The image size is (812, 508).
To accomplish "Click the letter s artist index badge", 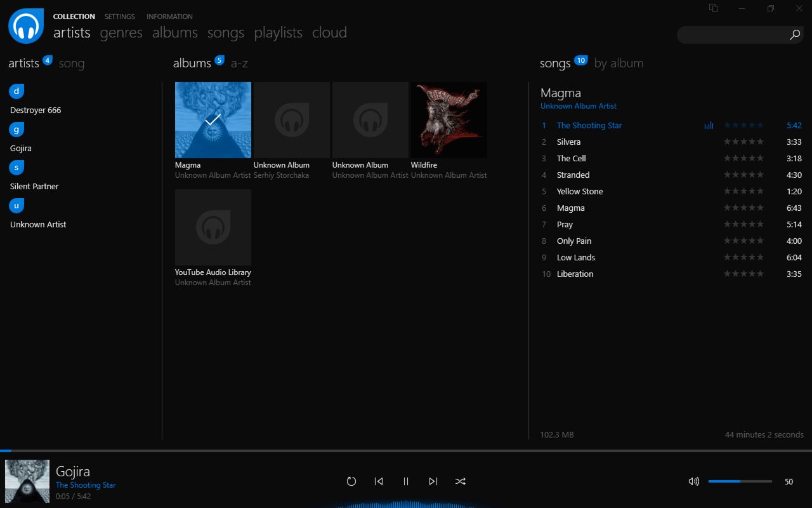I will [x=16, y=168].
